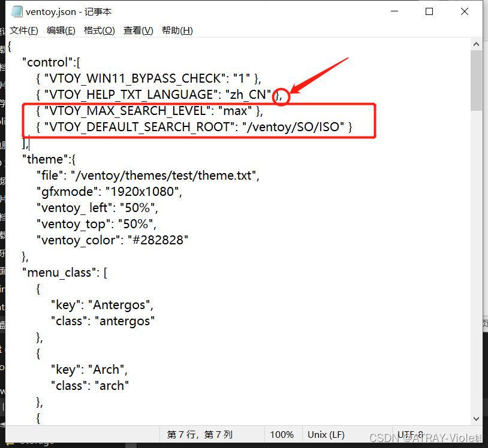Click the 100% zoom status entry

282,434
